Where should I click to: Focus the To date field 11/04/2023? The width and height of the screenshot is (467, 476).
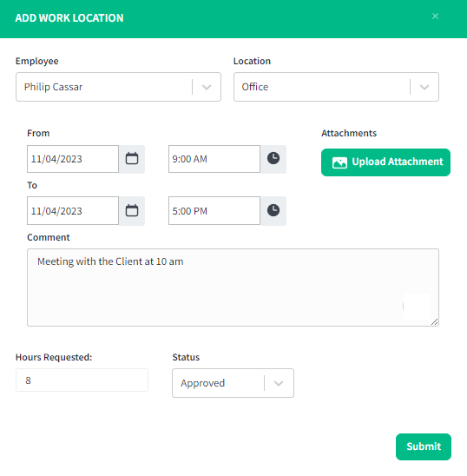[x=73, y=211]
